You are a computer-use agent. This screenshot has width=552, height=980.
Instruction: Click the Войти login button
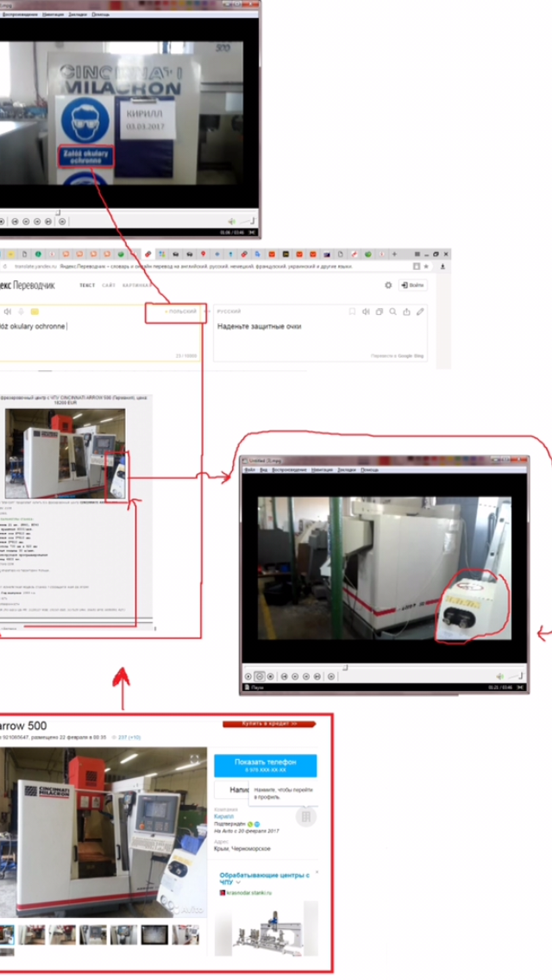413,285
